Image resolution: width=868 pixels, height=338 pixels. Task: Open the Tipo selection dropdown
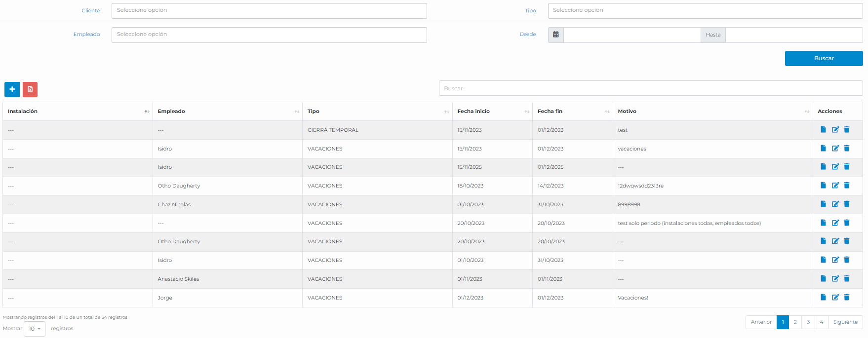coord(705,11)
